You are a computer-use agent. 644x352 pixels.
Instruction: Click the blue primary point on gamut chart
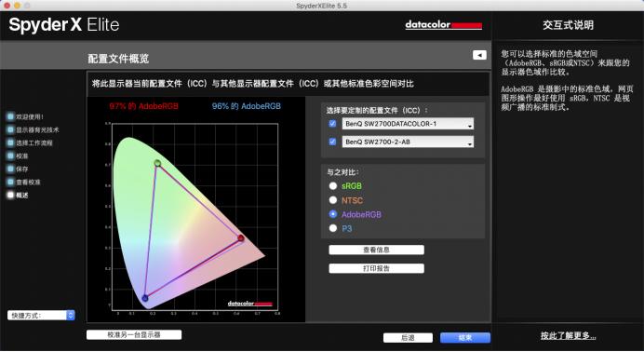pos(144,298)
